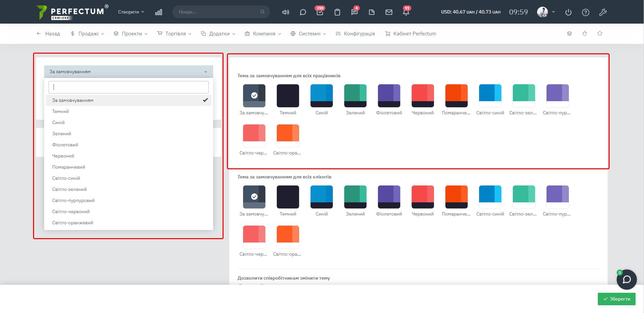644x313 pixels.
Task: Open the Продажі menu
Action: 87,34
